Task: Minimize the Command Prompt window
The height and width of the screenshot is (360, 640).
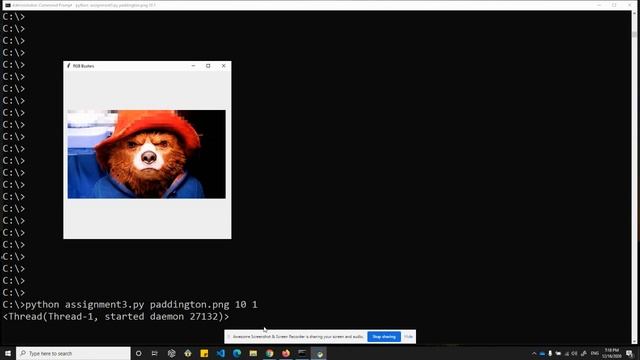Action: [599, 5]
